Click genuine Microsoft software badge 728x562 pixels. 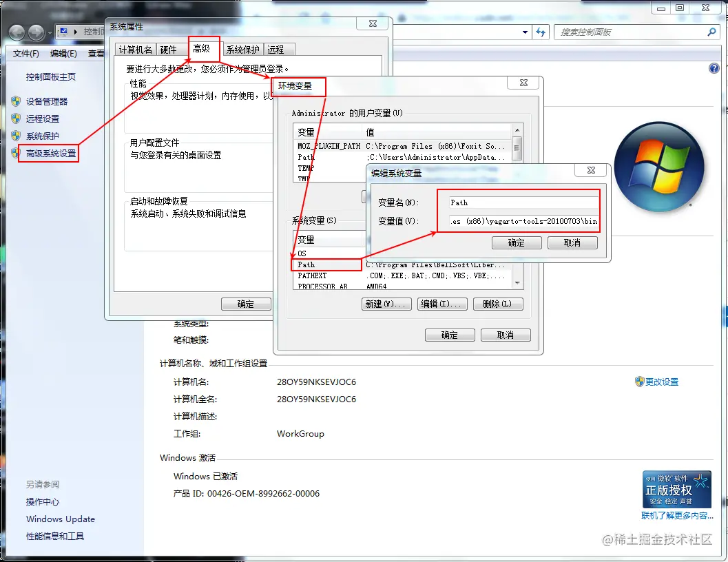point(677,490)
